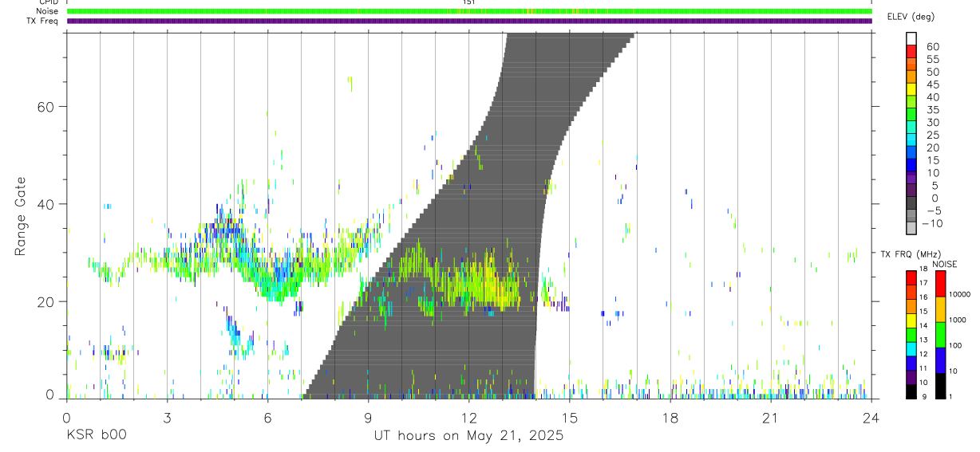This screenshot has height=452, width=980.
Task: Click the 'KSR b00' radar beam label
Action: (x=96, y=436)
